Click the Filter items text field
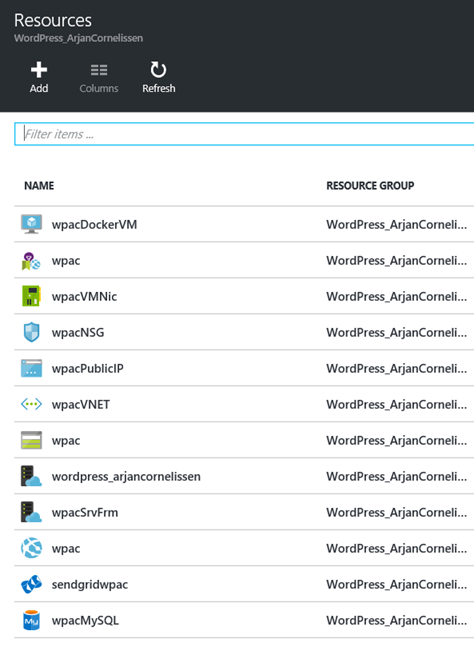This screenshot has width=474, height=647. point(244,134)
